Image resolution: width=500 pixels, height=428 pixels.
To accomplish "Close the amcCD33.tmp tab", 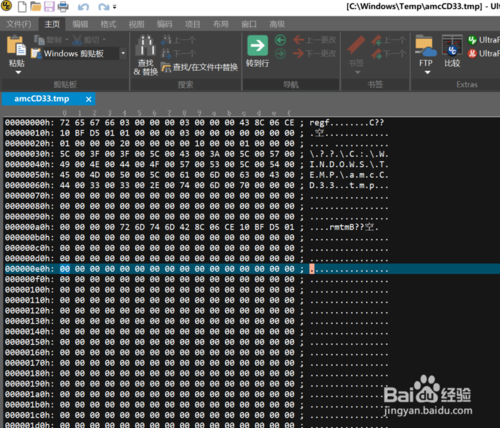I will 88,99.
